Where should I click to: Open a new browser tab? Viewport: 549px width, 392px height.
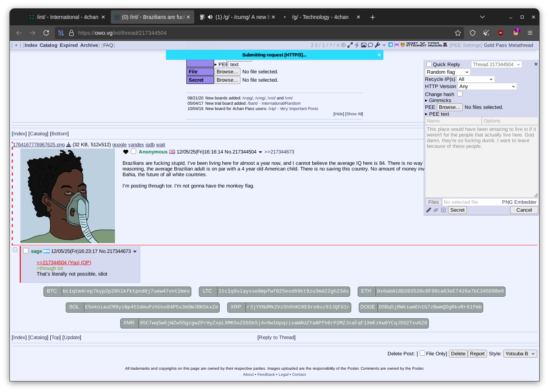(372, 17)
